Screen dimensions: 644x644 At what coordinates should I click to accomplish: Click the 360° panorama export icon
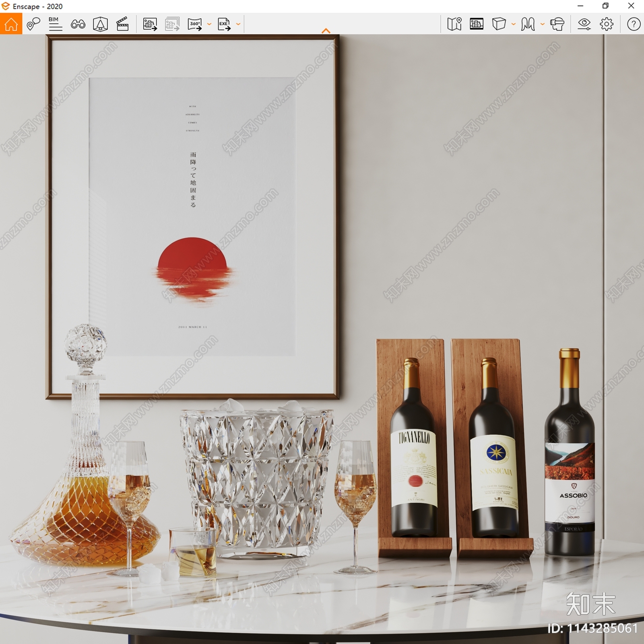click(195, 24)
